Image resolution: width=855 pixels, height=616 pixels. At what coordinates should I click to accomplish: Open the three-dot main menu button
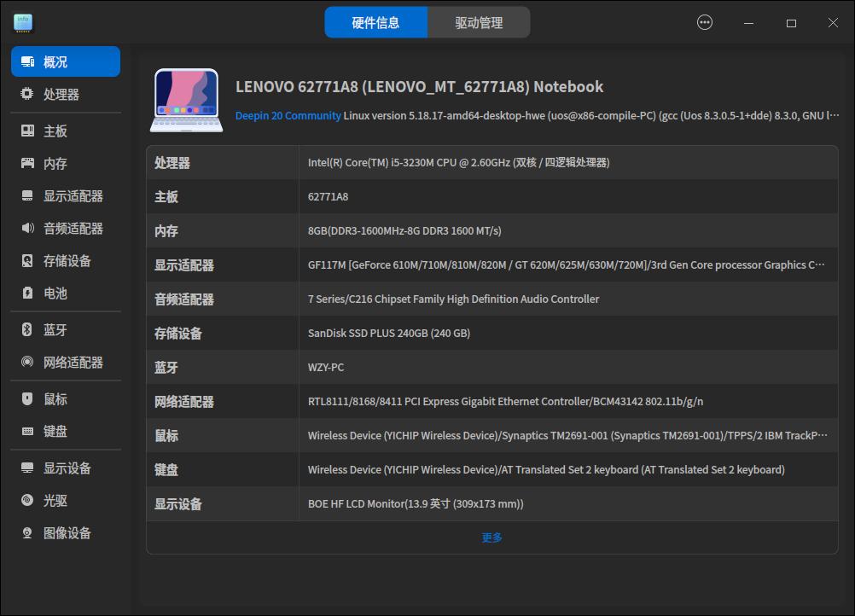pos(705,22)
